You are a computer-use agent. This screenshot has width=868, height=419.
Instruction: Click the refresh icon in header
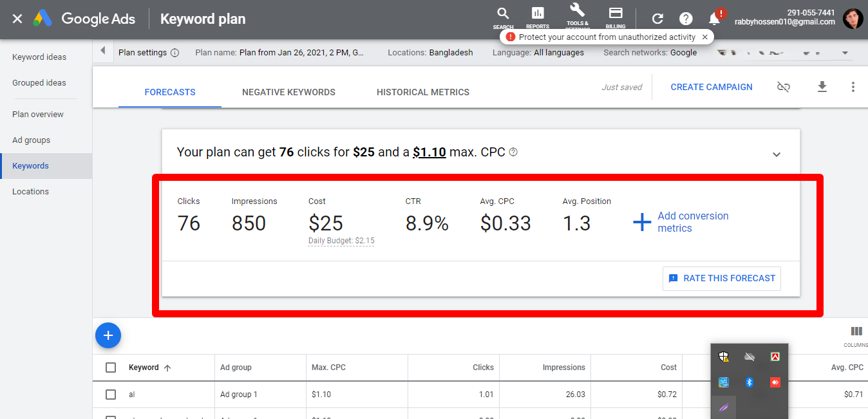click(657, 19)
